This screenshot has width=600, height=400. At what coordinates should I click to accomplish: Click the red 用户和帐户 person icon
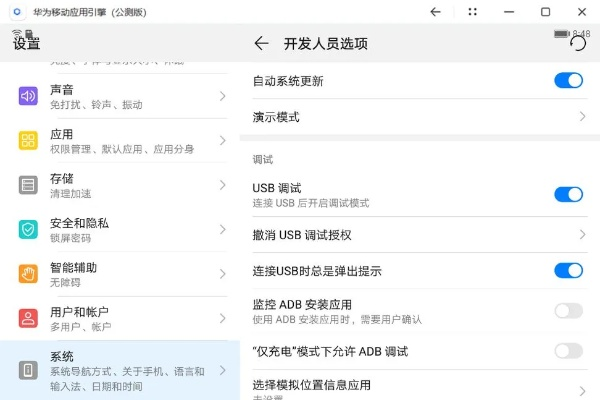(x=28, y=318)
